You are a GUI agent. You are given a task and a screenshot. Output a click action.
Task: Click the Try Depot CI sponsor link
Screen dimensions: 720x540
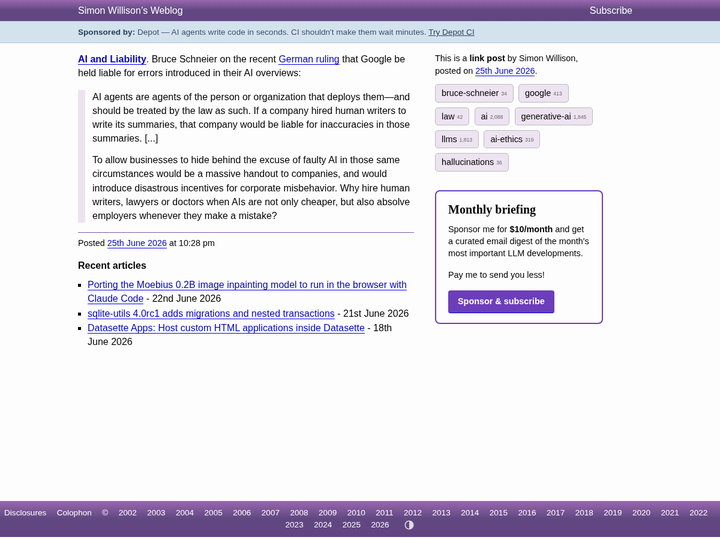(451, 32)
